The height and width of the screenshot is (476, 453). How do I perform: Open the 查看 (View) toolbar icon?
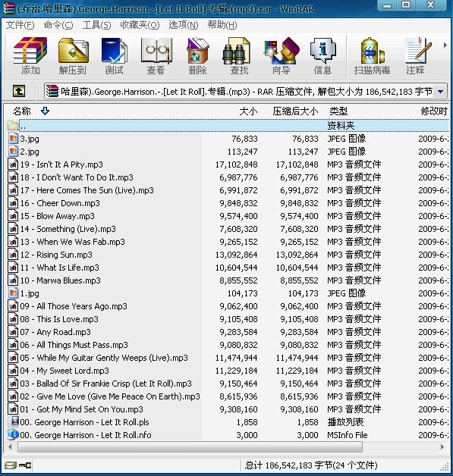pos(156,51)
